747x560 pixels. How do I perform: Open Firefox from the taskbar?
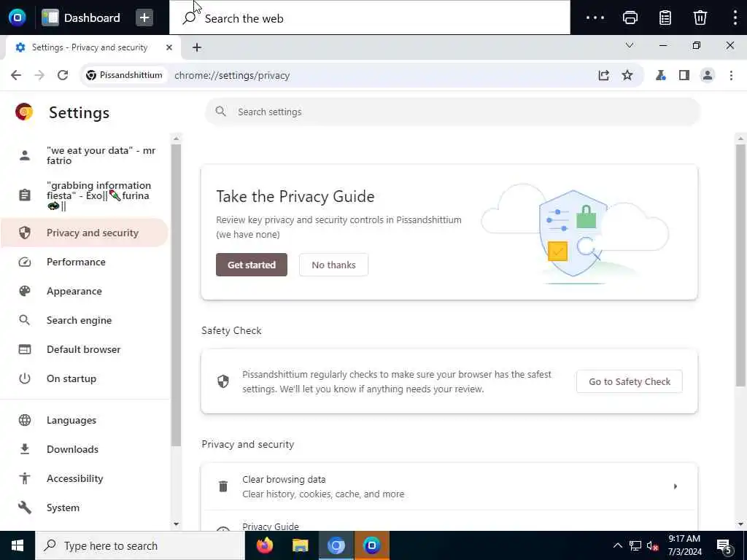(265, 545)
